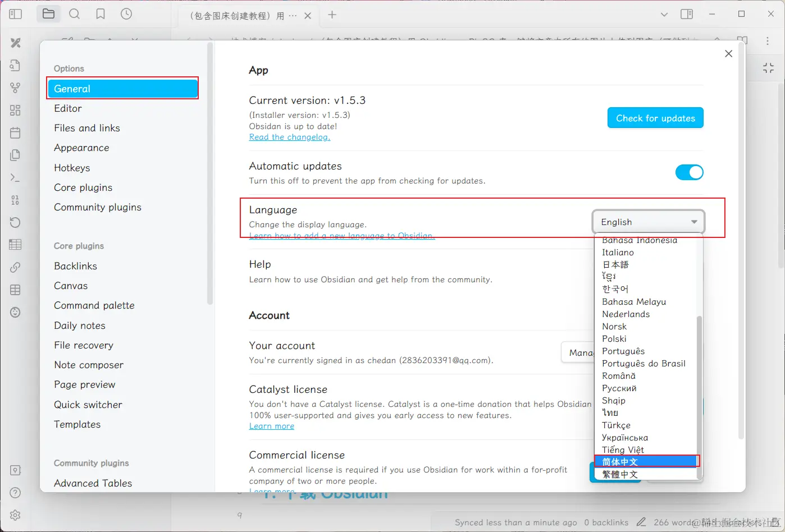Click 0 backlinks in status bar
Viewport: 785px width, 532px height.
pyautogui.click(x=606, y=522)
